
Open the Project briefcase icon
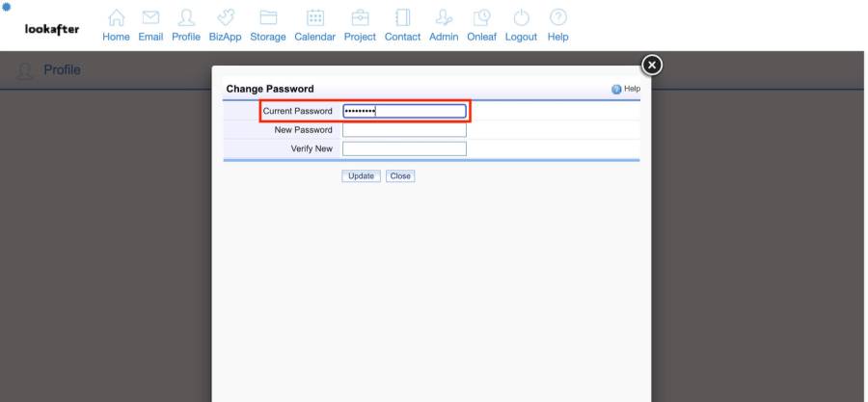click(x=360, y=18)
